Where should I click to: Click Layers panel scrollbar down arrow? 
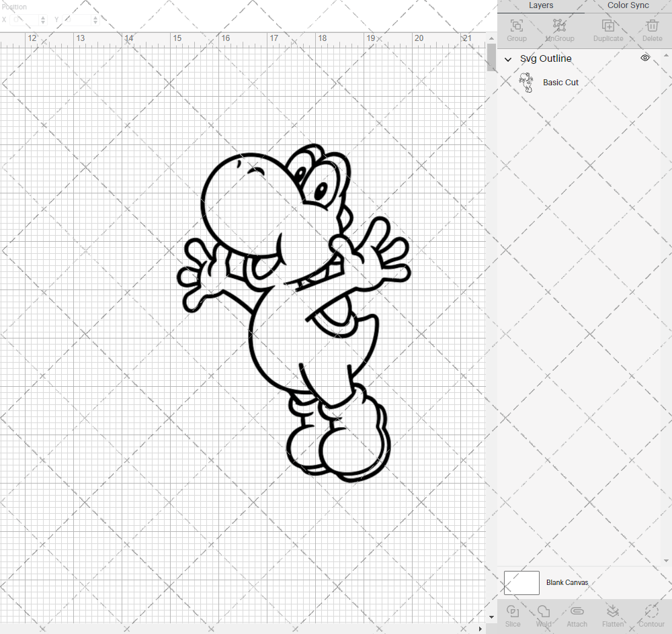click(665, 561)
